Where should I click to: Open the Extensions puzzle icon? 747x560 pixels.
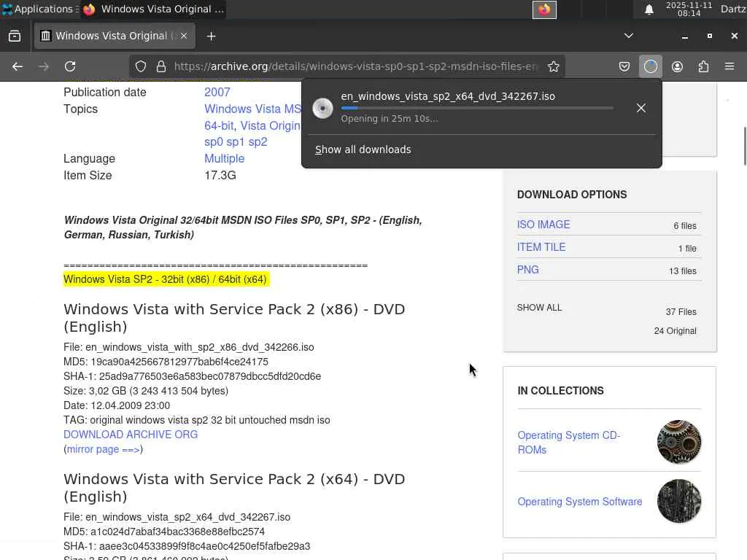(703, 66)
